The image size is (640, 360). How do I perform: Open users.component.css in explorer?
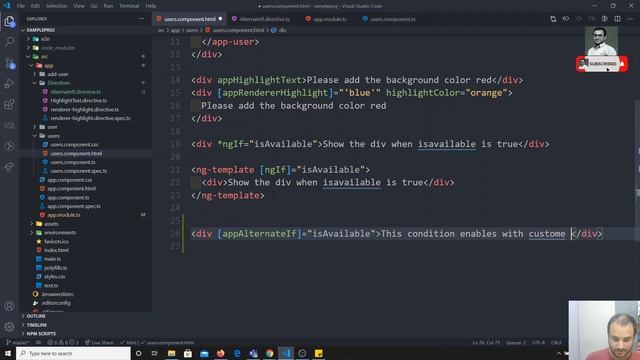[x=74, y=144]
